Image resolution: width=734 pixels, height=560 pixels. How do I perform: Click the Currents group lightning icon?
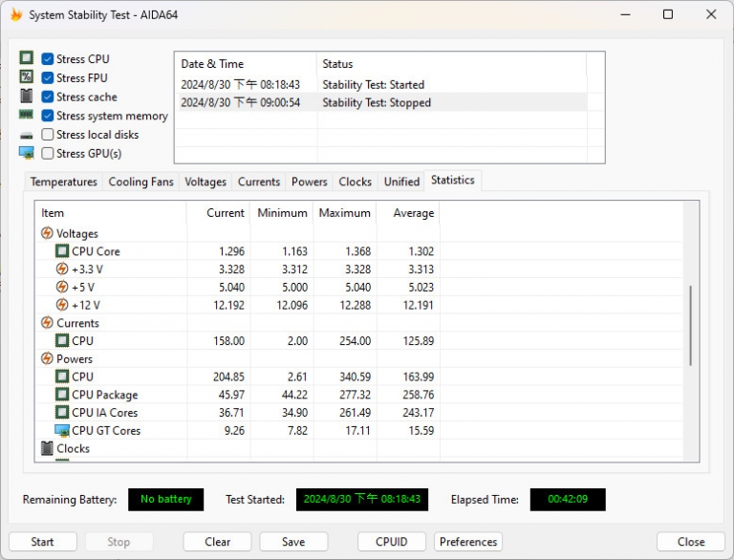point(47,323)
